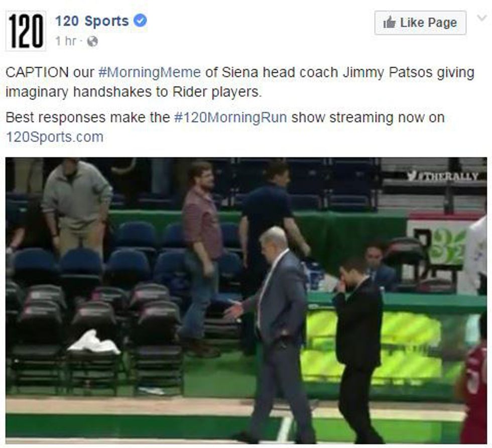Open the post options chevron dropdown

coord(481,18)
